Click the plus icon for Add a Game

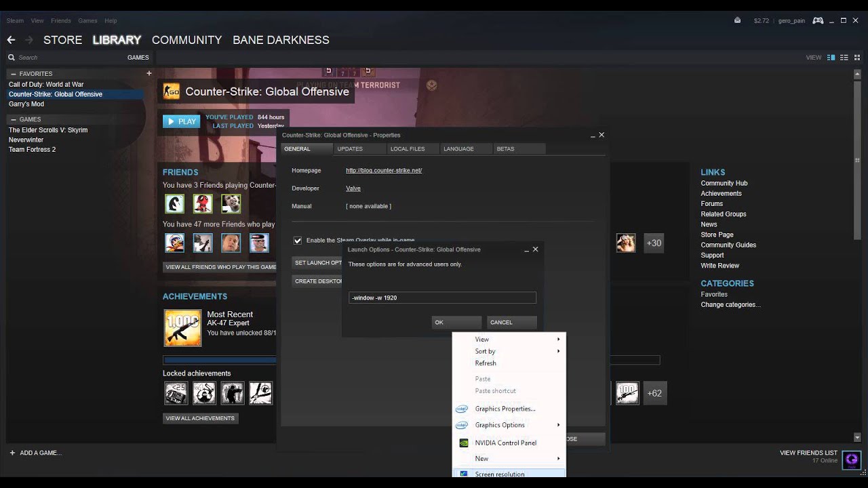12,453
